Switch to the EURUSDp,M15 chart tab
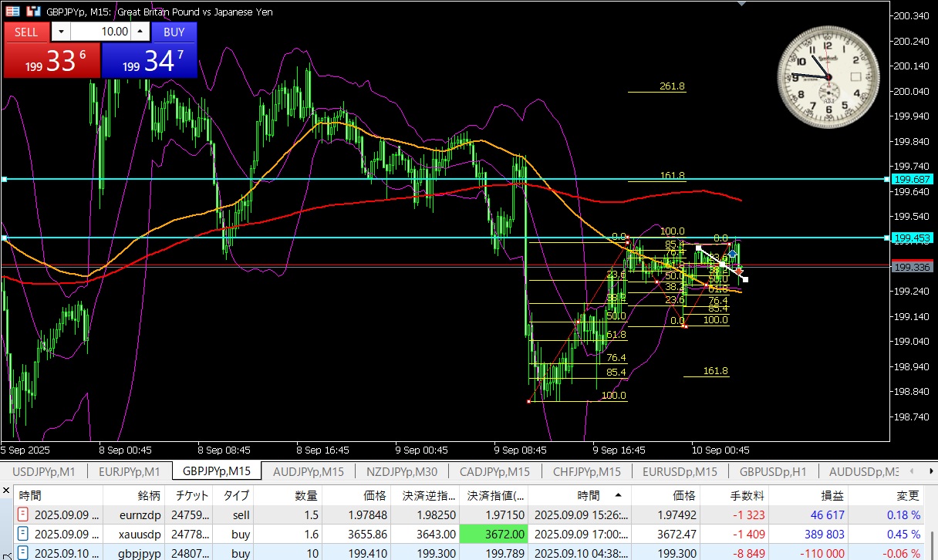The image size is (938, 560). [680, 471]
